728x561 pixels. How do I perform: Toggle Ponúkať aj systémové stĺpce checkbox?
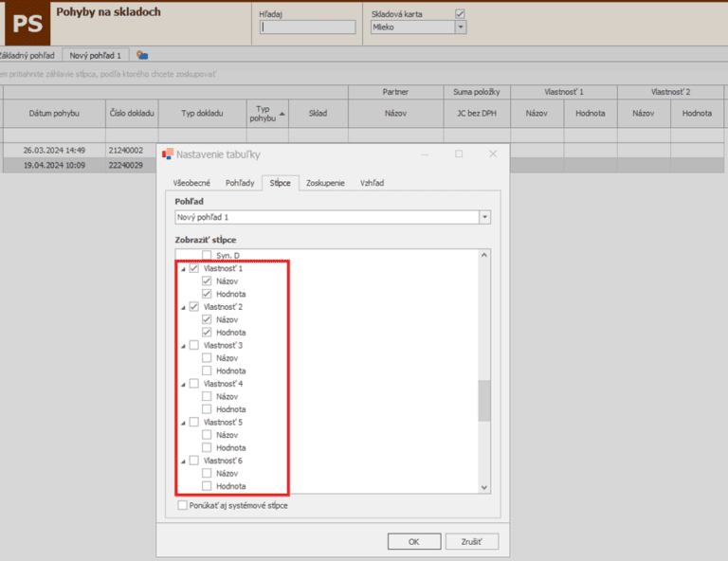coord(183,505)
